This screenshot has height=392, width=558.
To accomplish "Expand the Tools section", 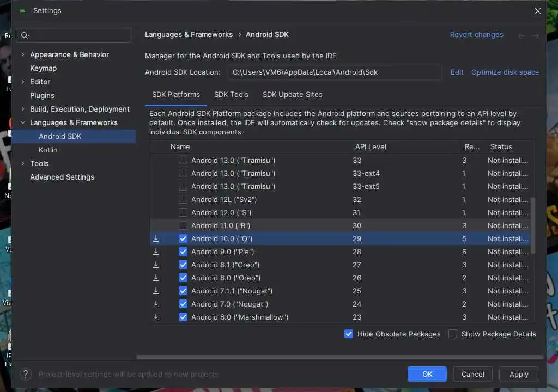I will [23, 164].
